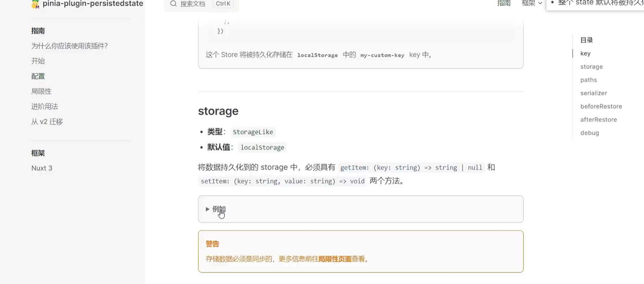Click the search magnifier icon

172,4
